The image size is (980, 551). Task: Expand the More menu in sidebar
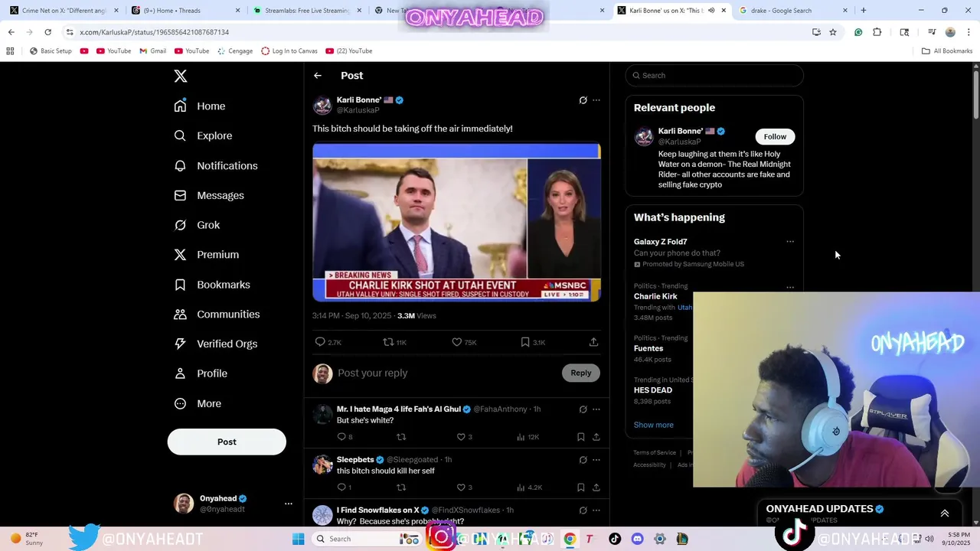tap(198, 403)
